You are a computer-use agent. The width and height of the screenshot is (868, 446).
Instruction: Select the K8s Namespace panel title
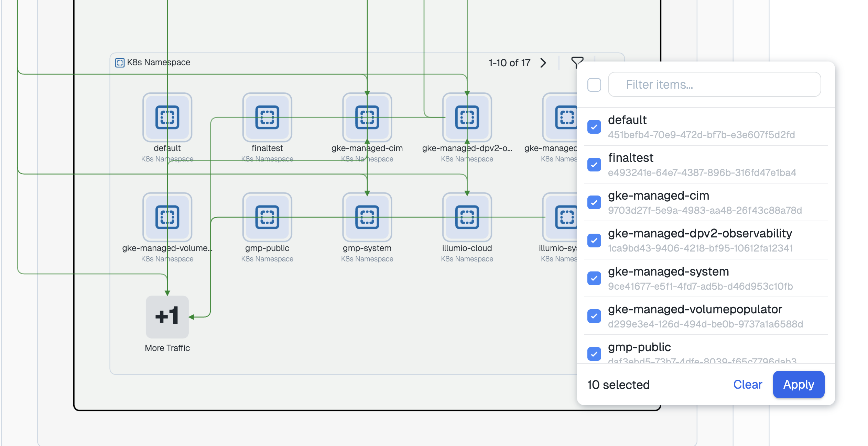pyautogui.click(x=159, y=62)
